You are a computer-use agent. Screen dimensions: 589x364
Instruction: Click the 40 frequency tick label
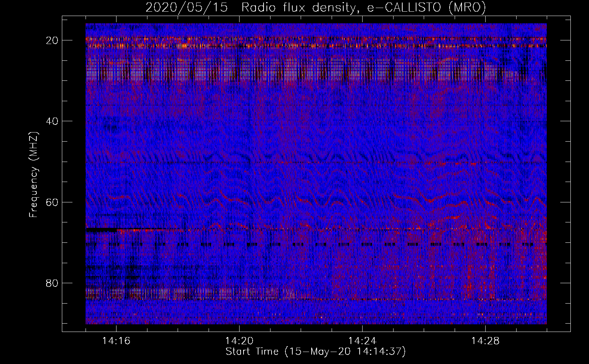(52, 121)
